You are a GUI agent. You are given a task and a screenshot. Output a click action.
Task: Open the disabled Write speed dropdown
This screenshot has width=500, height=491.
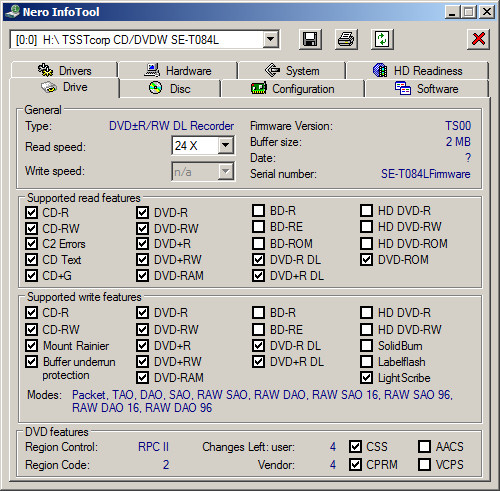[226, 172]
